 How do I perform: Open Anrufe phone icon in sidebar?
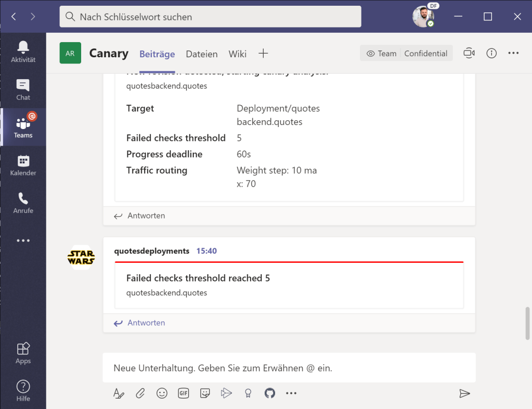23,202
